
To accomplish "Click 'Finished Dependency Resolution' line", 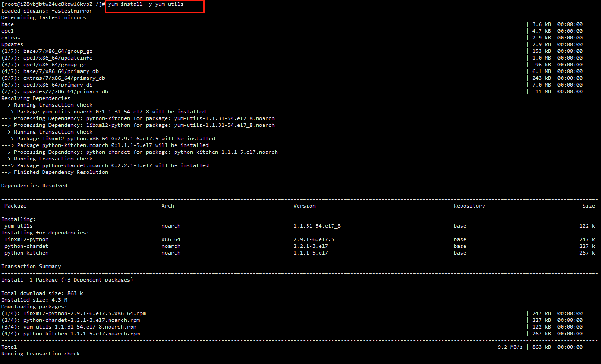I will (55, 172).
